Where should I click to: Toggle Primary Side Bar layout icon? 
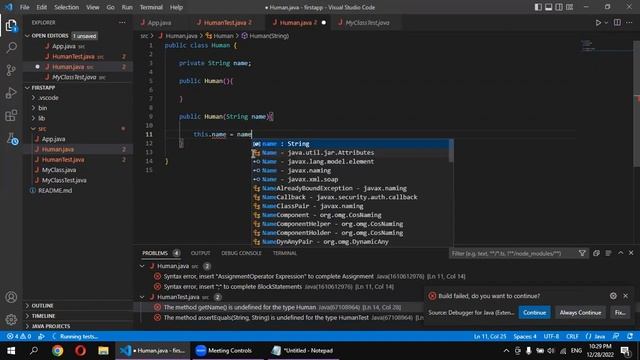tap(538, 7)
